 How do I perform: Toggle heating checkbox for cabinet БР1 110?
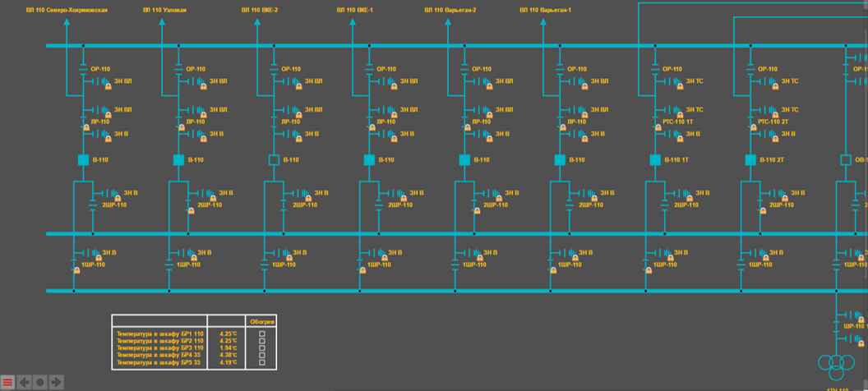262,334
